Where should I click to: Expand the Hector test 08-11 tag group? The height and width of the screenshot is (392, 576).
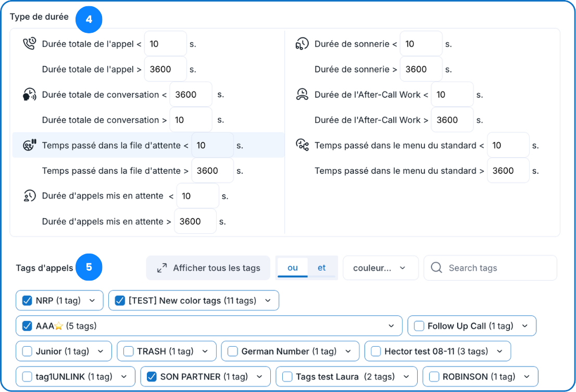(x=499, y=351)
